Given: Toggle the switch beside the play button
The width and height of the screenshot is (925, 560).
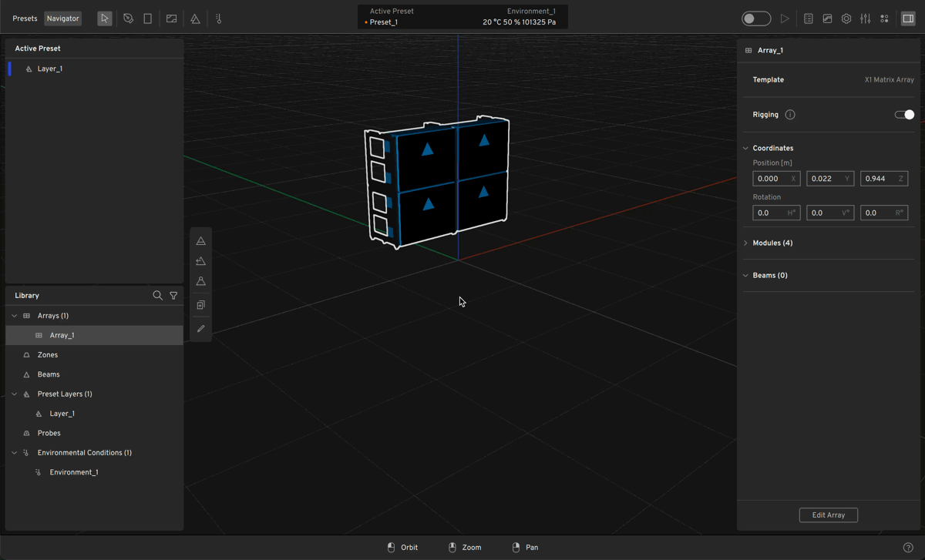Looking at the screenshot, I should pos(755,18).
